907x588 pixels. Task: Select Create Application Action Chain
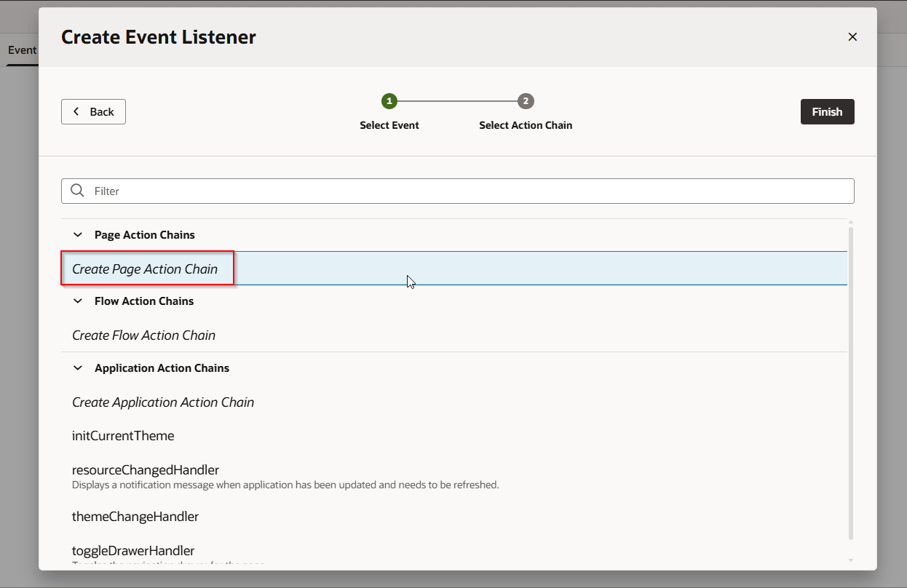pos(163,402)
